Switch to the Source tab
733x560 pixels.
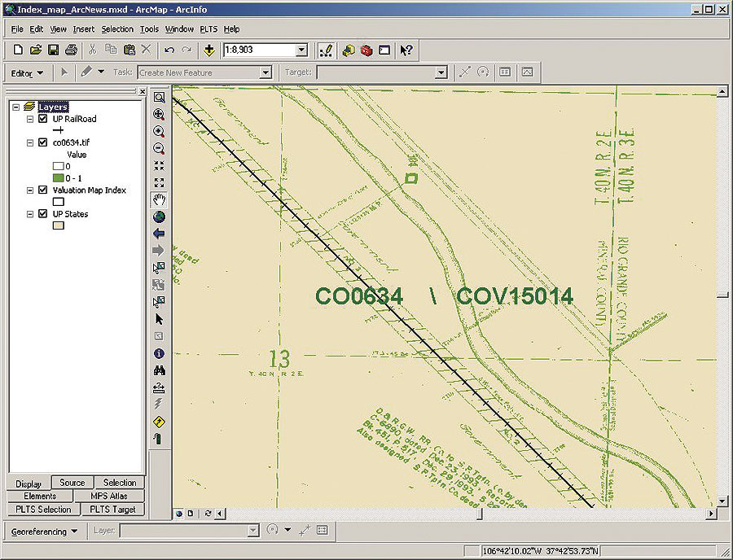point(72,483)
